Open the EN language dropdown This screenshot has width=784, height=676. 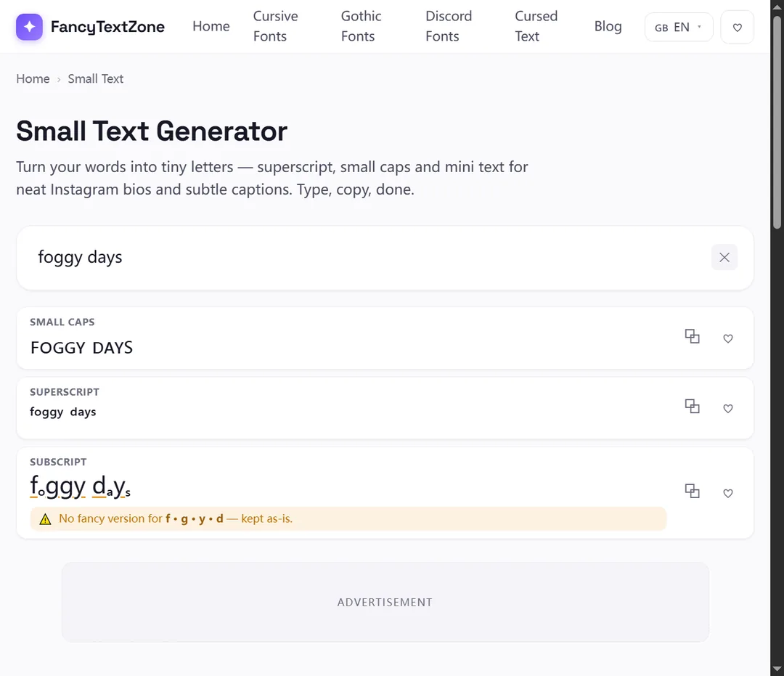(x=679, y=27)
